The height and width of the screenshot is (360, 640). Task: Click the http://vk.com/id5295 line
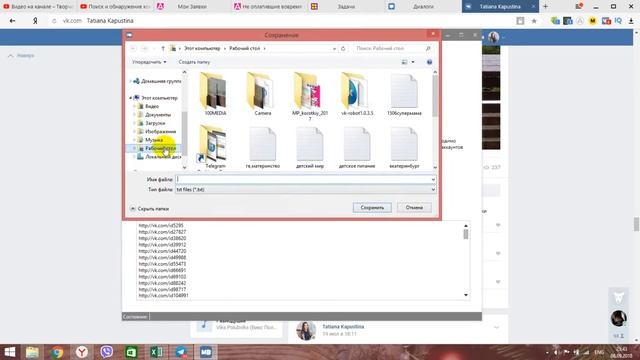(161, 225)
